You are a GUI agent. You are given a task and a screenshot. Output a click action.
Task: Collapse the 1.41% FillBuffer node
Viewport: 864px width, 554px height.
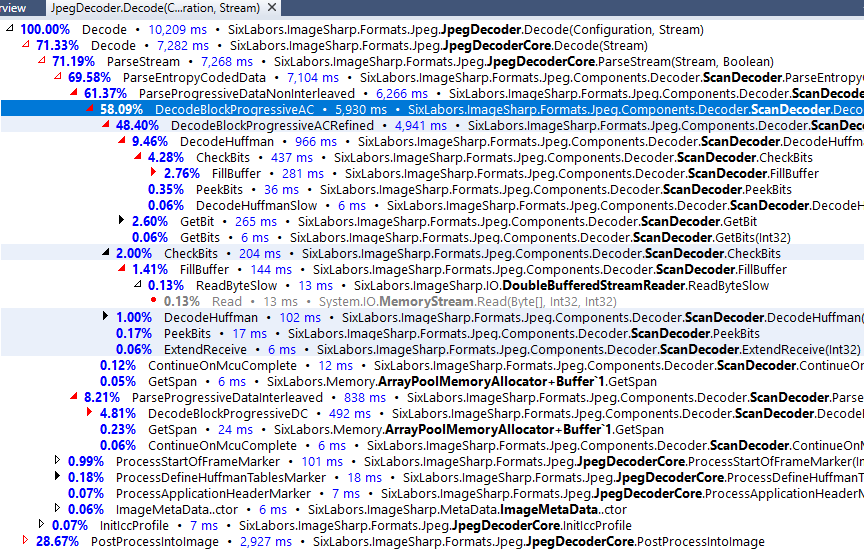[122, 268]
